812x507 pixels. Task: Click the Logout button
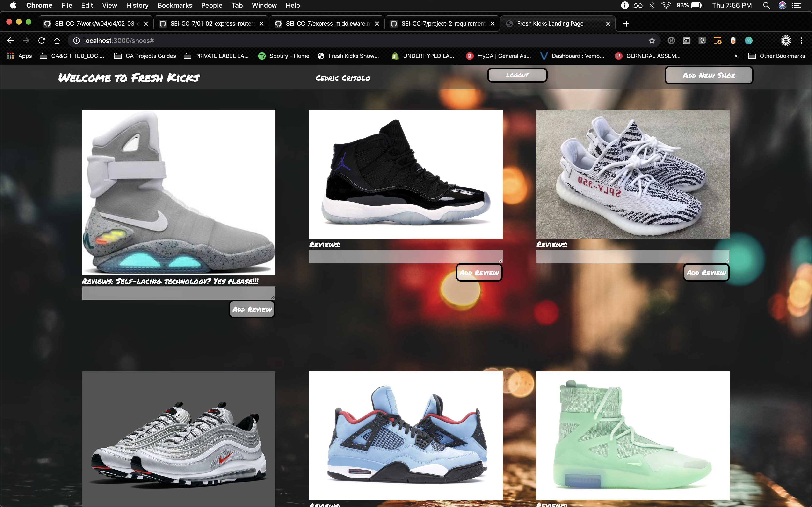click(517, 75)
